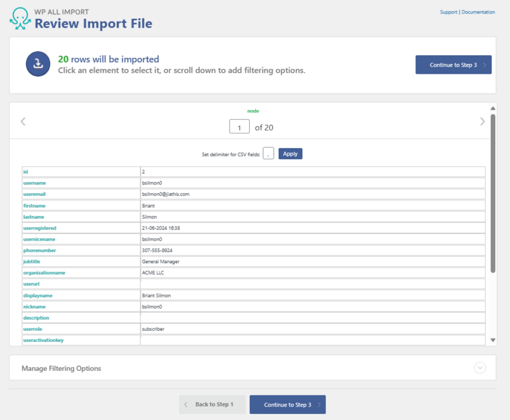Image resolution: width=510 pixels, height=420 pixels.
Task: Click the CSV delimiter input box
Action: click(x=268, y=153)
